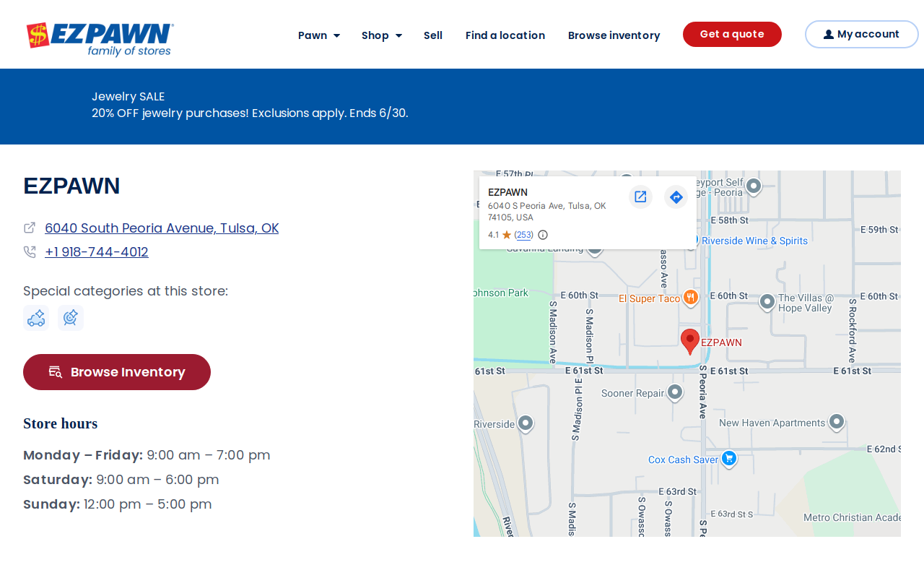Click the Riverside Wine & Spirits map label
Screen dimensions: 924x578
(754, 241)
